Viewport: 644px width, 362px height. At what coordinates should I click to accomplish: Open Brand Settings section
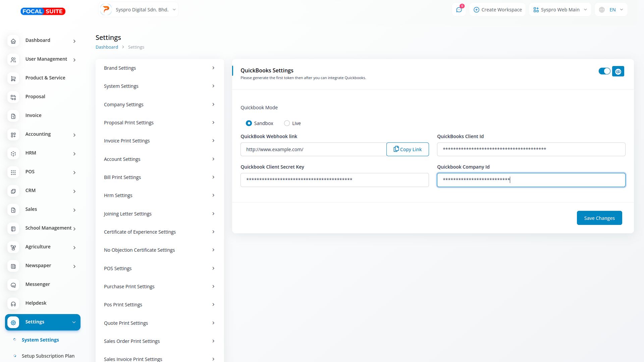pyautogui.click(x=159, y=68)
